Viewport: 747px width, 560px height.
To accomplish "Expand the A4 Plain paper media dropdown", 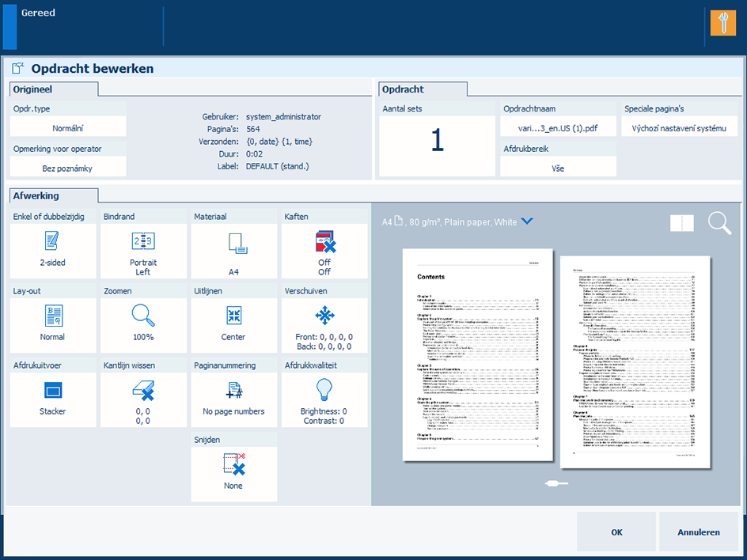I will (527, 222).
